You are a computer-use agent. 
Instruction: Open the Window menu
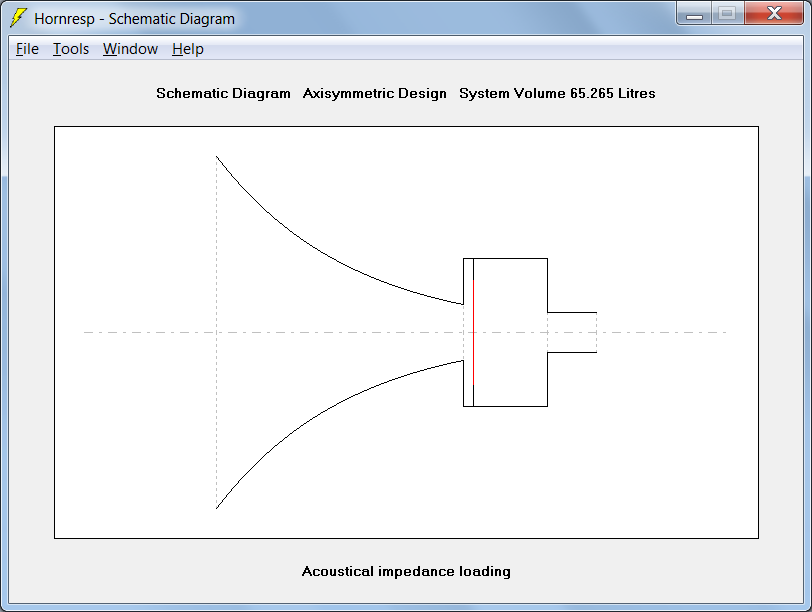130,49
